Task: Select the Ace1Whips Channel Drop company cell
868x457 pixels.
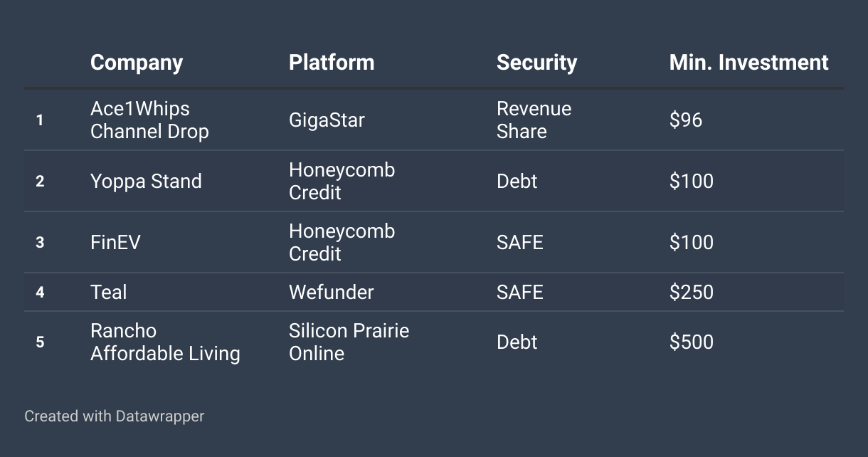Action: 149,120
